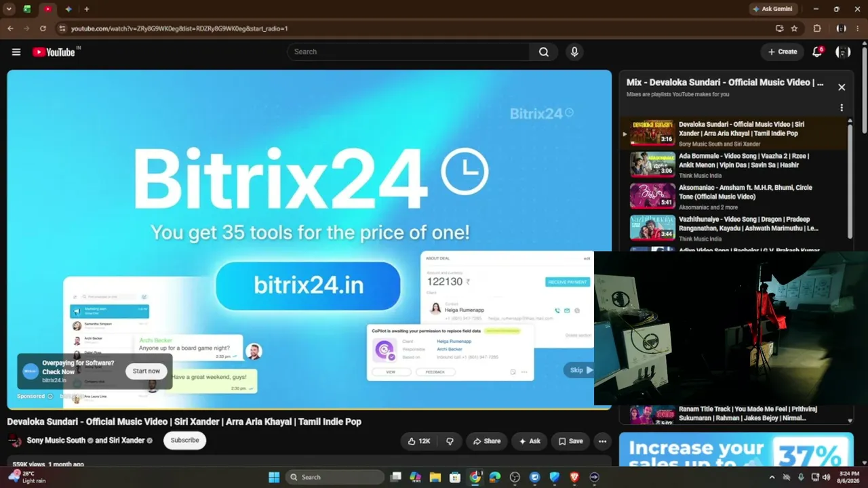Open Chrome three-dot menu
The height and width of the screenshot is (488, 868).
[x=858, y=28]
